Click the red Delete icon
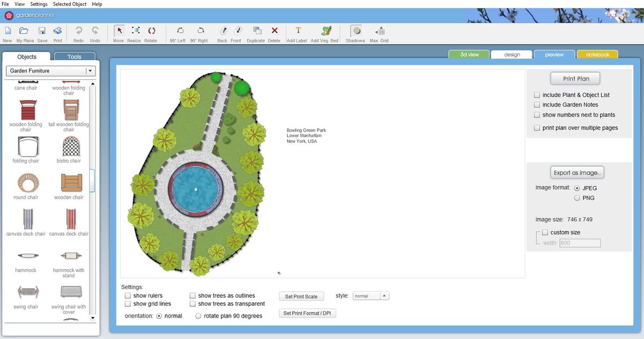This screenshot has height=339, width=644. [x=274, y=31]
